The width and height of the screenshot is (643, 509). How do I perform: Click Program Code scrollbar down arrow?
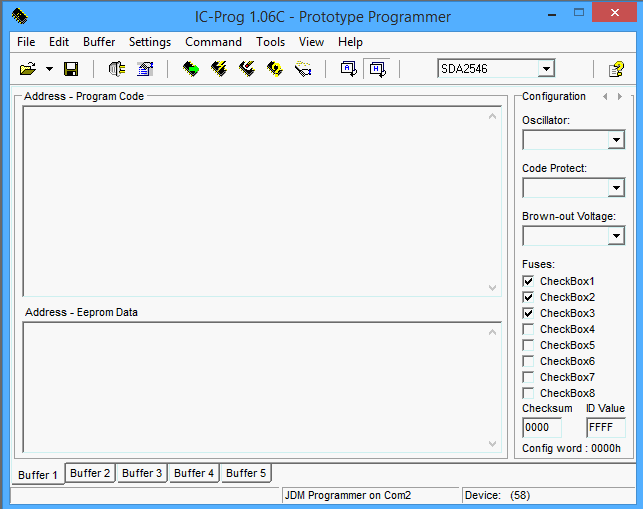pos(493,288)
